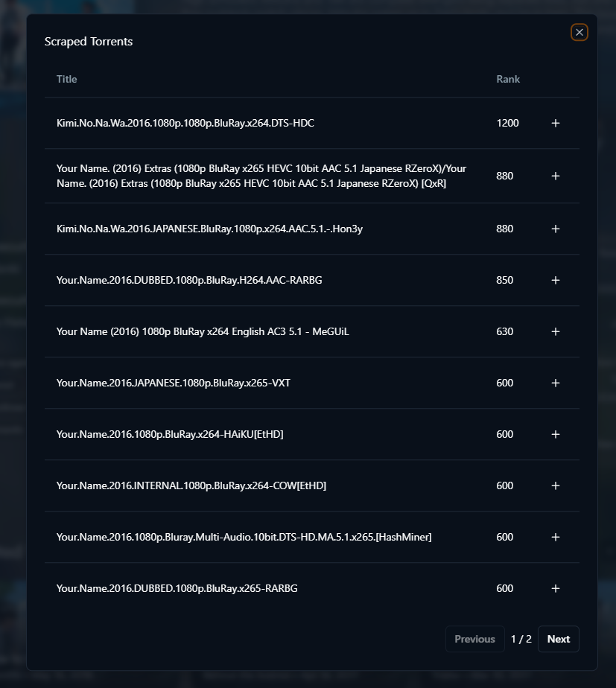Add the RZeroX Extras torrent
This screenshot has height=688, width=616.
click(555, 176)
